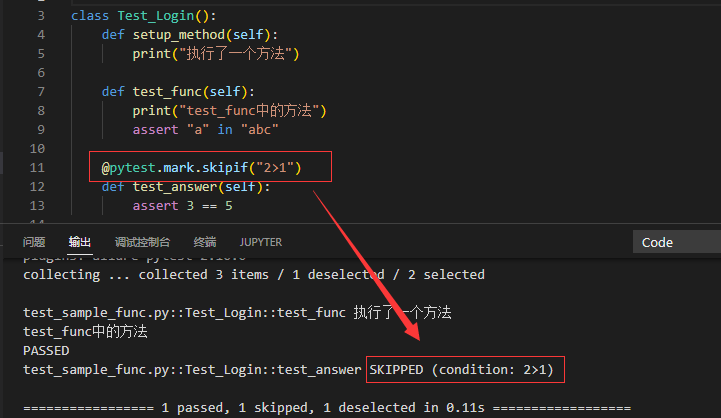The image size is (721, 418).
Task: Click the assert "a" in "abc" line
Action: [205, 129]
